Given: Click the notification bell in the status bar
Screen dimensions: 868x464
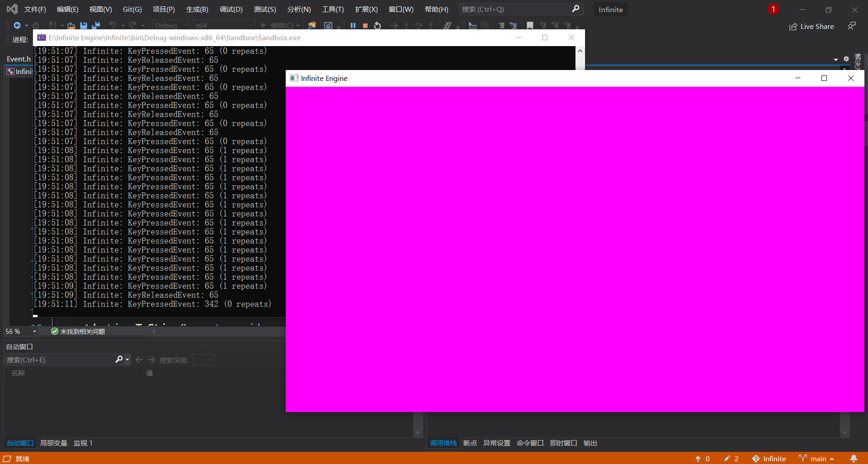Looking at the screenshot, I should 854,459.
